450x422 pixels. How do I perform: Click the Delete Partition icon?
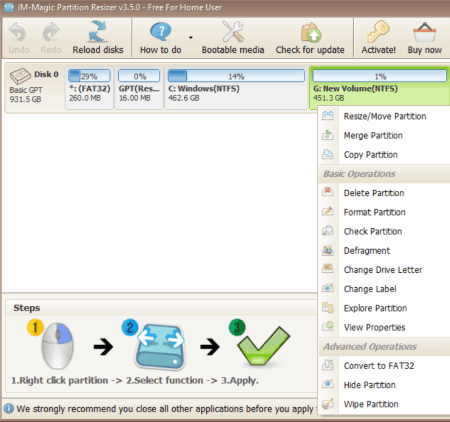pyautogui.click(x=328, y=192)
